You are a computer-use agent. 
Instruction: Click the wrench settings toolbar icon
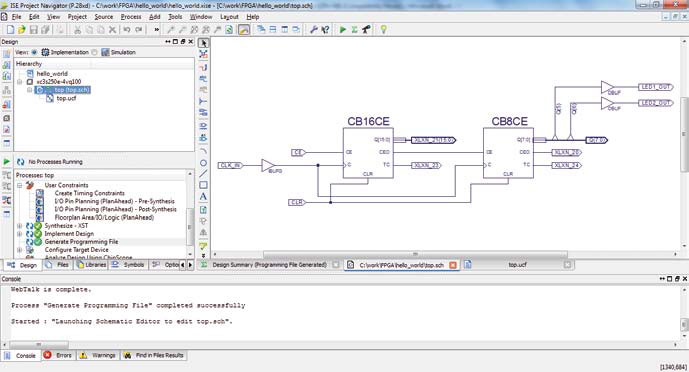tap(314, 29)
